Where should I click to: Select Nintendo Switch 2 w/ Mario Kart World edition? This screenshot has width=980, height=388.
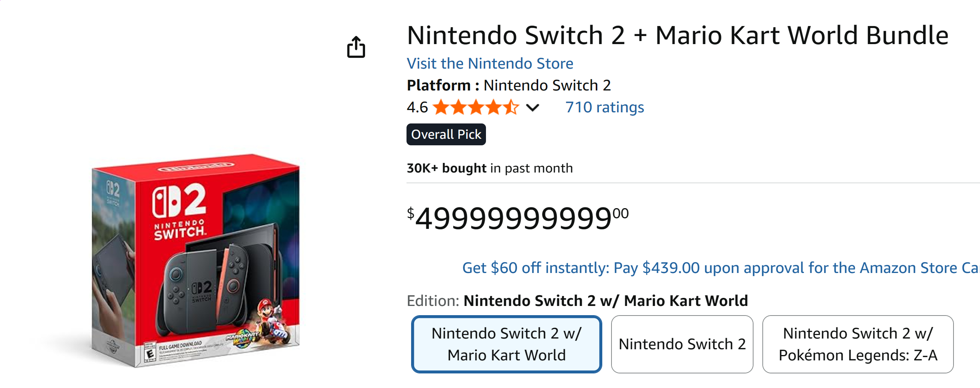pyautogui.click(x=506, y=344)
